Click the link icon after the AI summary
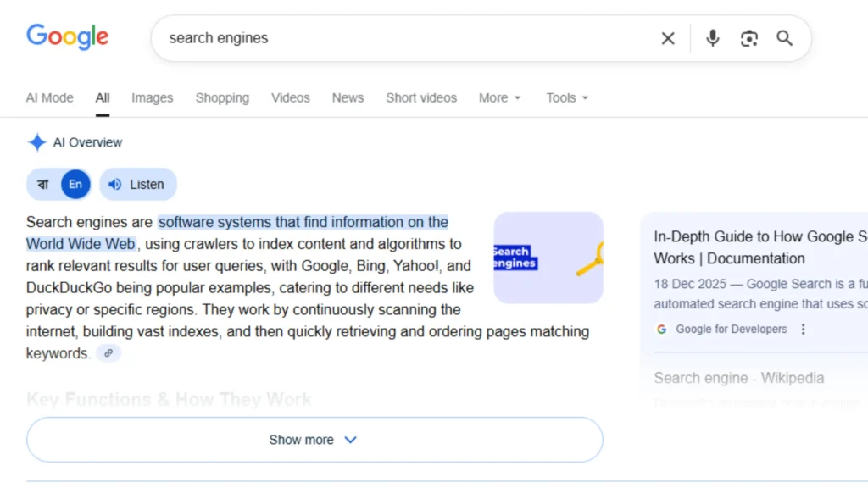The width and height of the screenshot is (868, 488). (x=108, y=353)
